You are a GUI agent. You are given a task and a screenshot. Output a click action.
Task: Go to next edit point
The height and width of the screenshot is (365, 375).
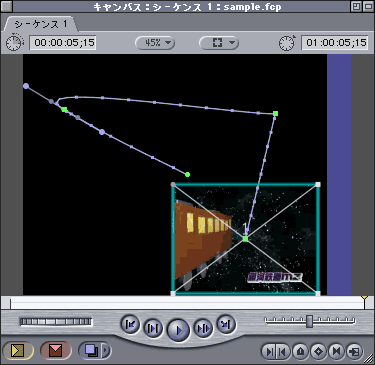226,324
